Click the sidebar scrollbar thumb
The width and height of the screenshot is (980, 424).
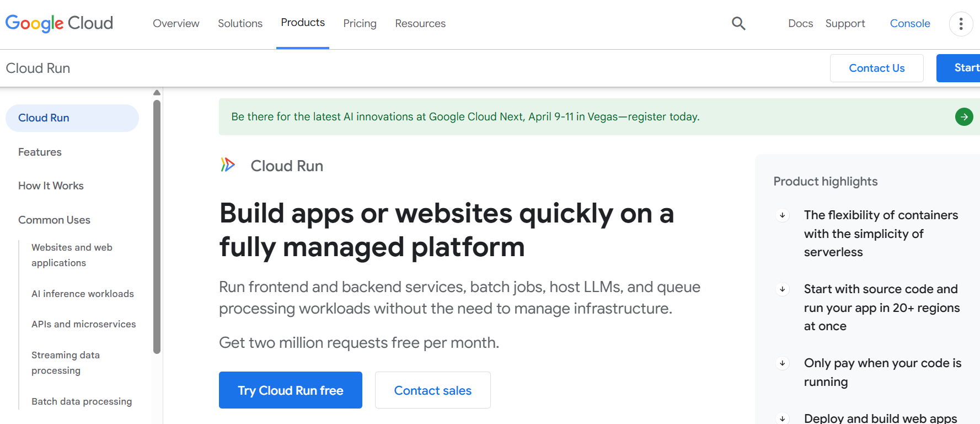point(157,226)
